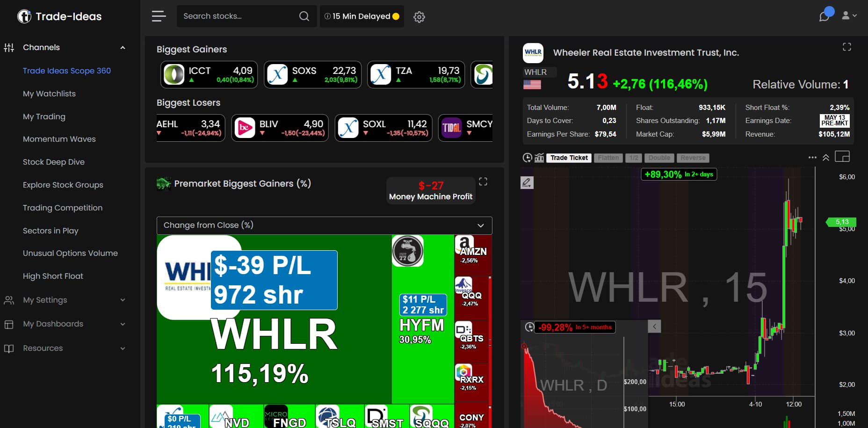Go to My Trading
This screenshot has width=868, height=428.
[44, 116]
